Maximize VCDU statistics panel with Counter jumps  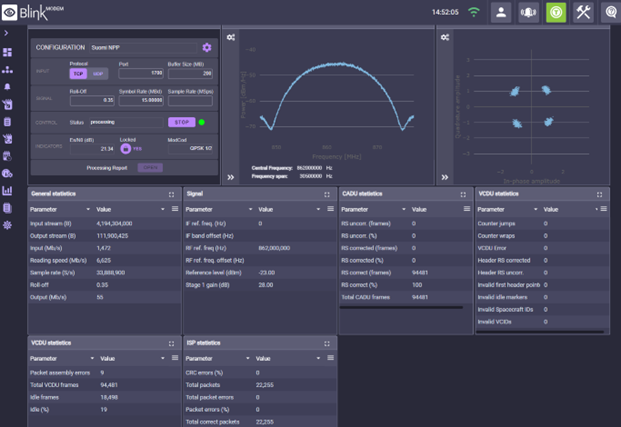(x=599, y=194)
